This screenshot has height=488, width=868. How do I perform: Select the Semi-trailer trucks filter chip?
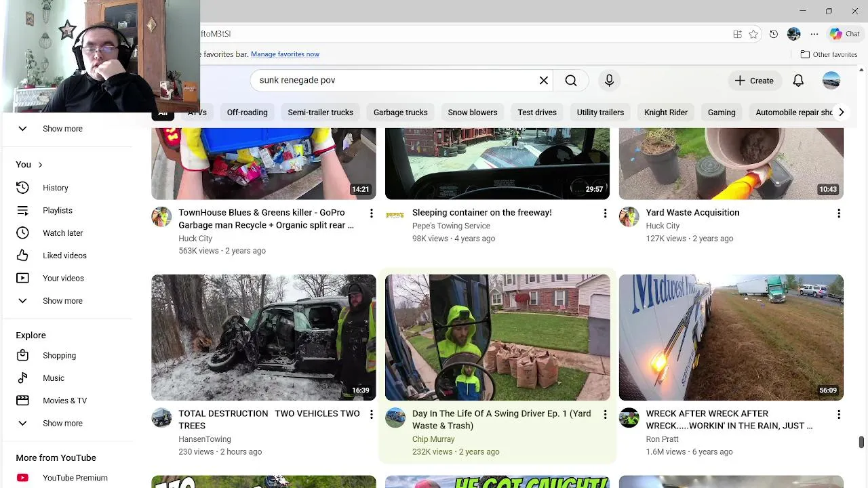[x=320, y=113]
